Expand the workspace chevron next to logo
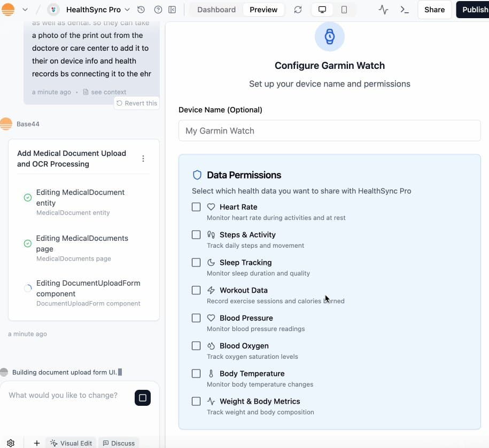 [x=25, y=10]
